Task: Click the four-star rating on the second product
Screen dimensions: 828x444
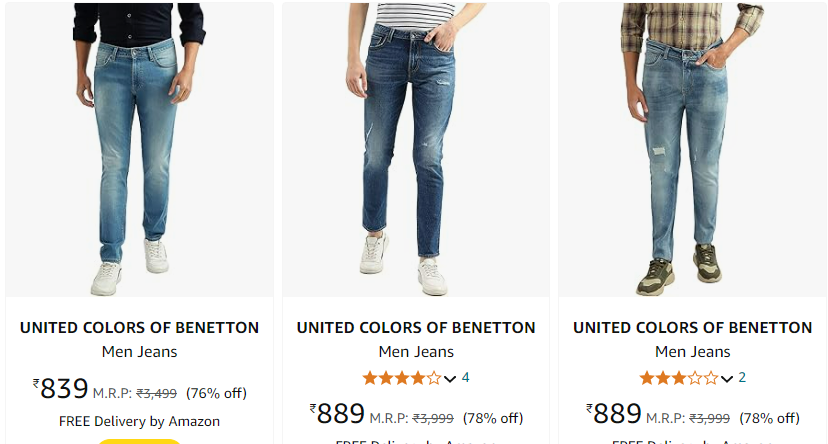Action: pos(402,378)
